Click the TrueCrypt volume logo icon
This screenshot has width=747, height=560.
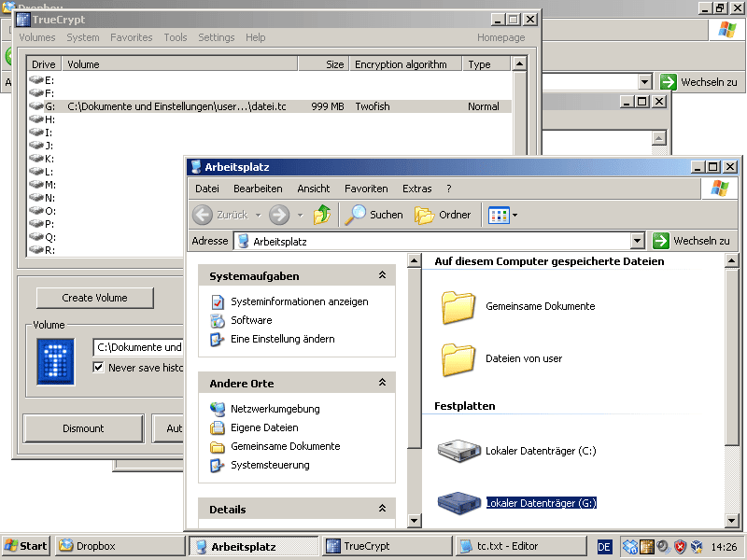pyautogui.click(x=56, y=361)
